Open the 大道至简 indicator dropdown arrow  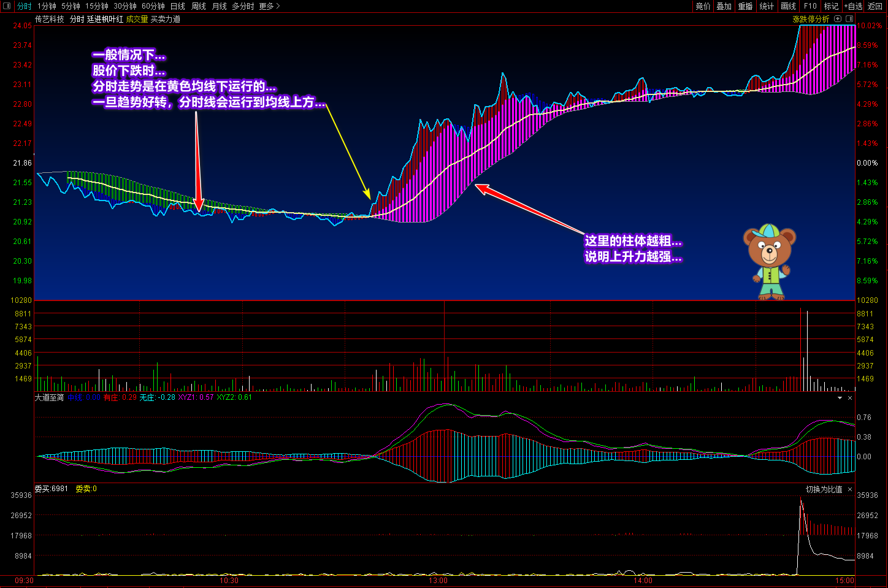(x=840, y=398)
